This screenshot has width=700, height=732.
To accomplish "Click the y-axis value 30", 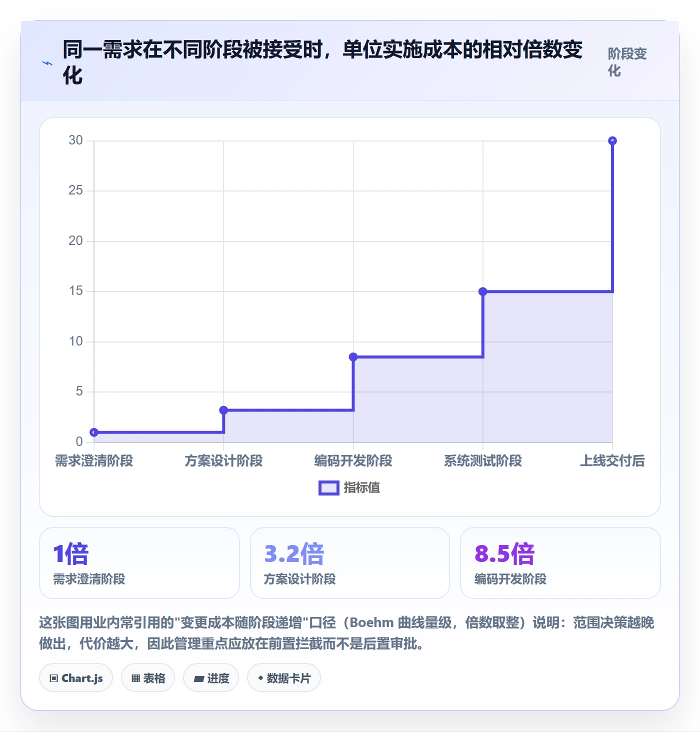I will click(x=76, y=140).
